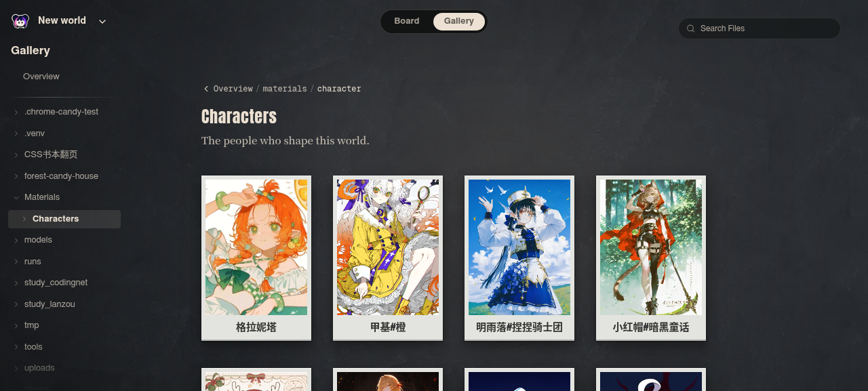
Task: Expand the models folder chevron
Action: coord(16,241)
